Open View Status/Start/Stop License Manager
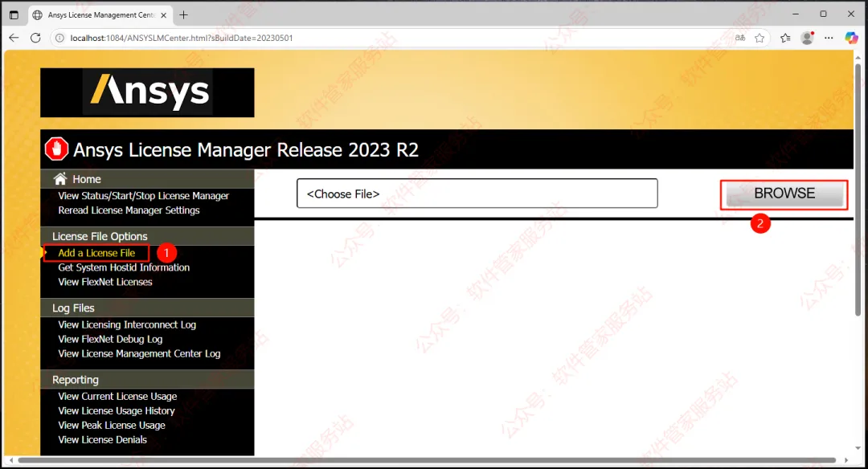 tap(143, 196)
